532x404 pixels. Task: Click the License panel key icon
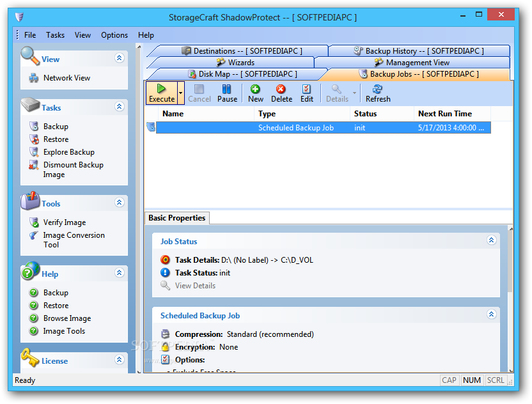(x=30, y=358)
